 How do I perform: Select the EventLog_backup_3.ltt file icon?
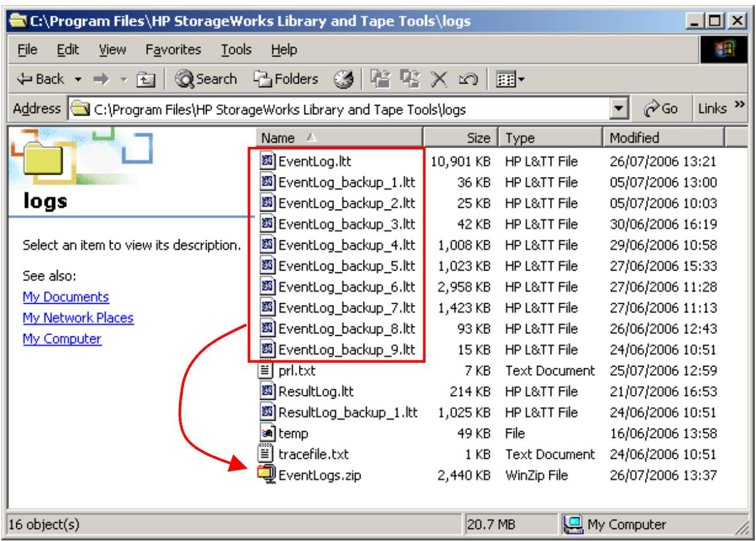(267, 223)
